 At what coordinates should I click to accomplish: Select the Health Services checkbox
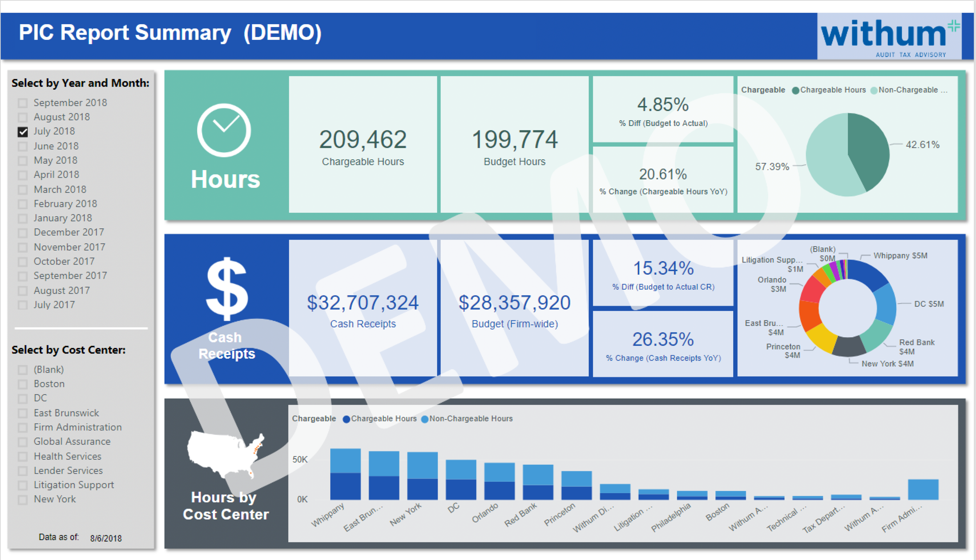[x=23, y=456]
